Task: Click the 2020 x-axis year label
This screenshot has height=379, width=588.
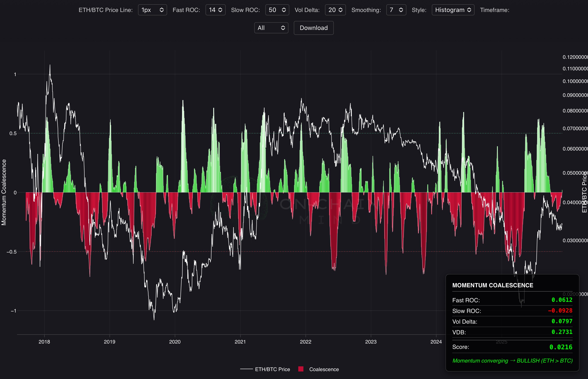Action: click(175, 342)
